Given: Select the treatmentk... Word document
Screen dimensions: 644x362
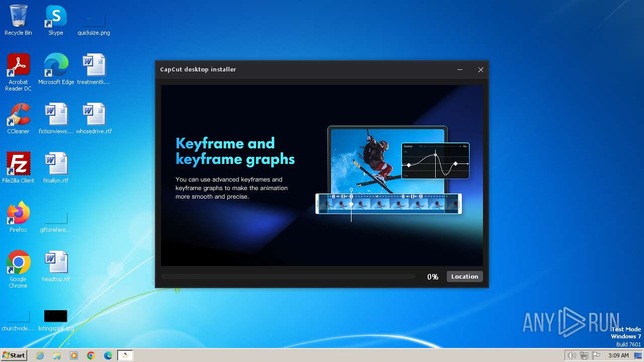Looking at the screenshot, I should pyautogui.click(x=94, y=69).
